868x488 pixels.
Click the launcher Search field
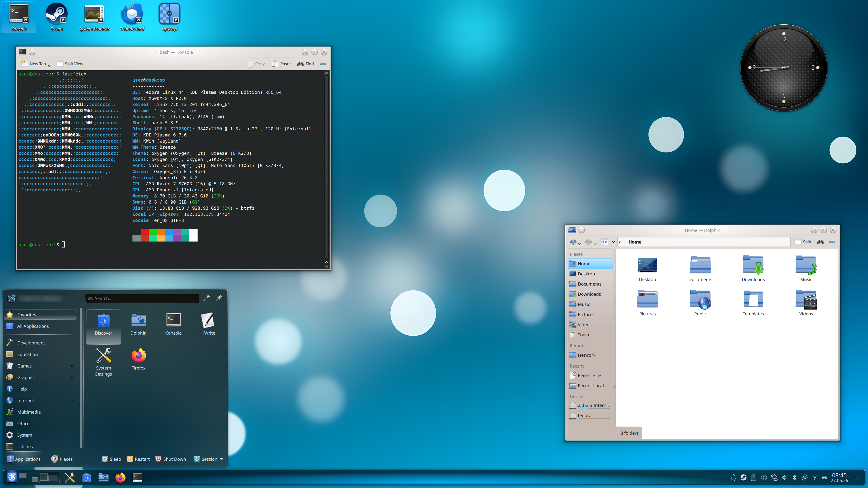pos(142,298)
